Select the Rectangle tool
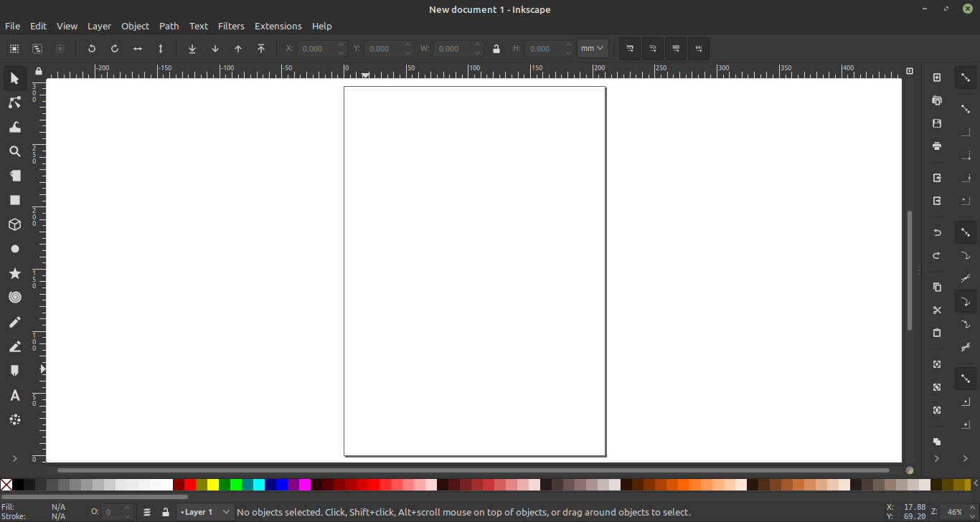This screenshot has width=980, height=522. pyautogui.click(x=14, y=201)
